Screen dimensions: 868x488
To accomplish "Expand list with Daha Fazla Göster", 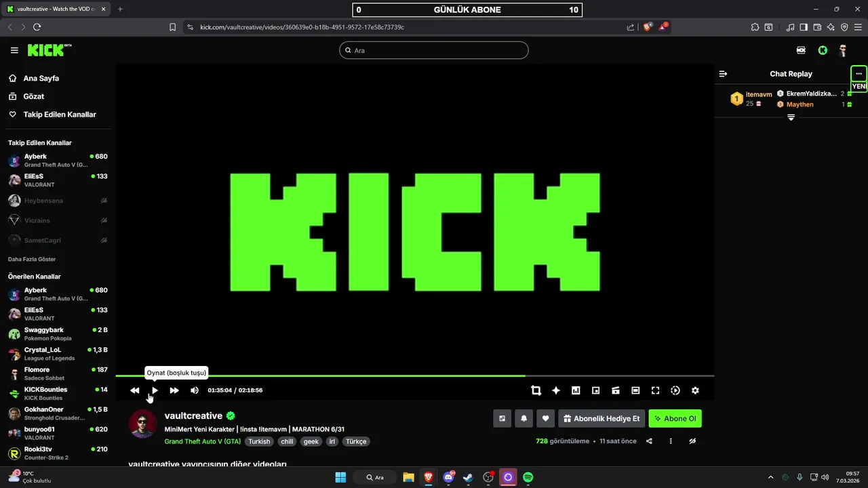I will coord(32,260).
